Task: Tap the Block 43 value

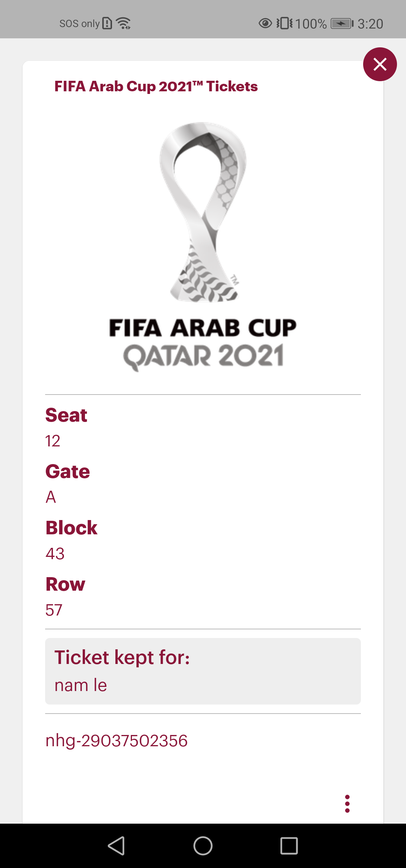Action: pos(55,553)
